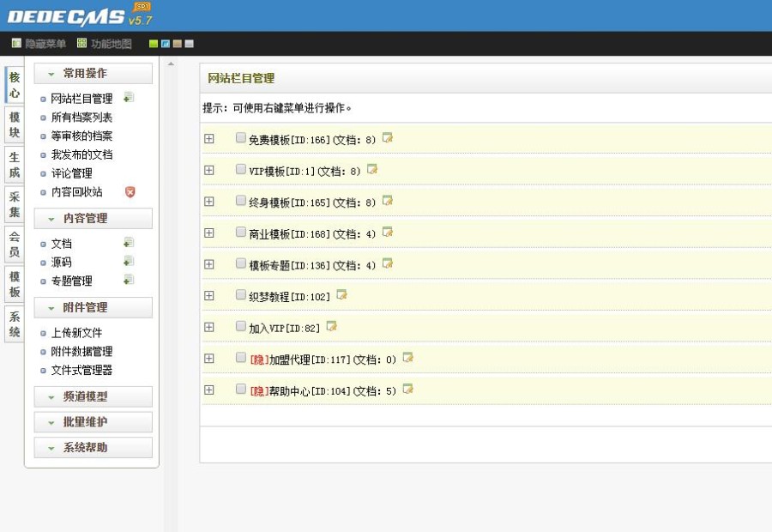Click add icon next to 源码

129,261
